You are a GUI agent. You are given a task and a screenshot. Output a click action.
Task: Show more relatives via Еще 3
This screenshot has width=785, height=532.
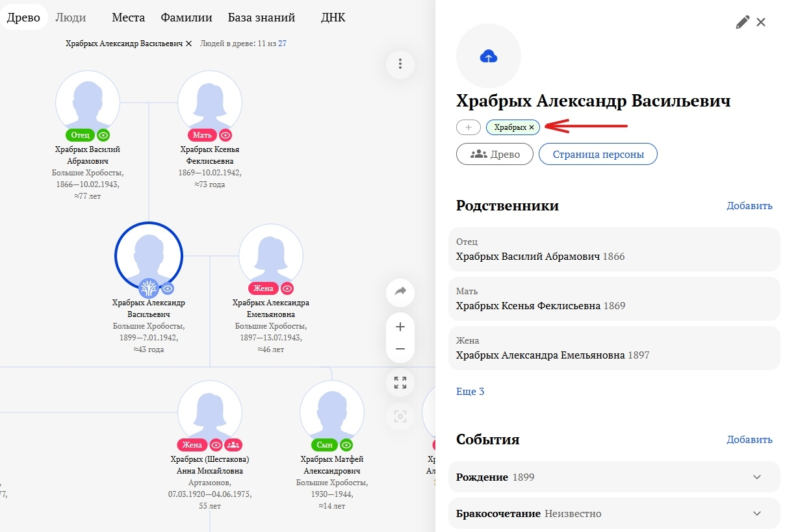[x=470, y=392]
